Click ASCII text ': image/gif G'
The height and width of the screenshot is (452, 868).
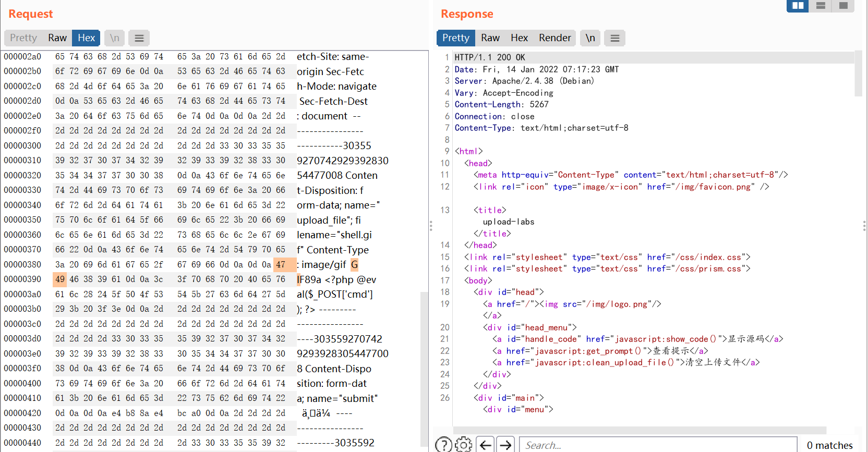tap(328, 265)
